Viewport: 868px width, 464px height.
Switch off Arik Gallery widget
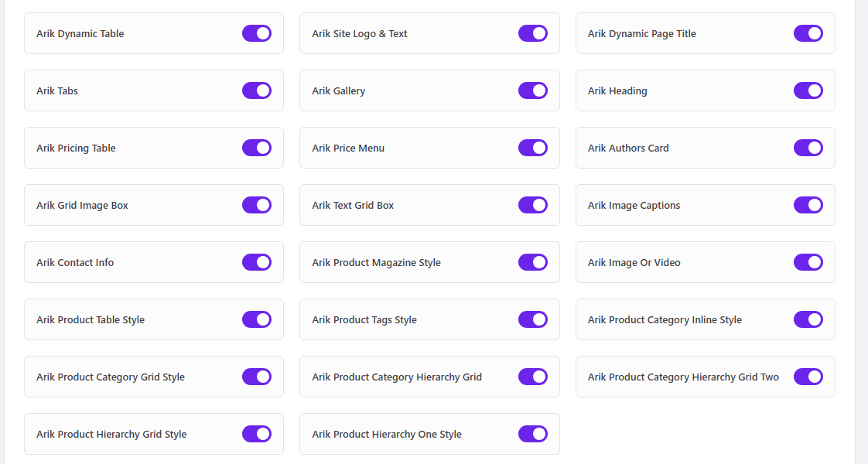point(532,90)
